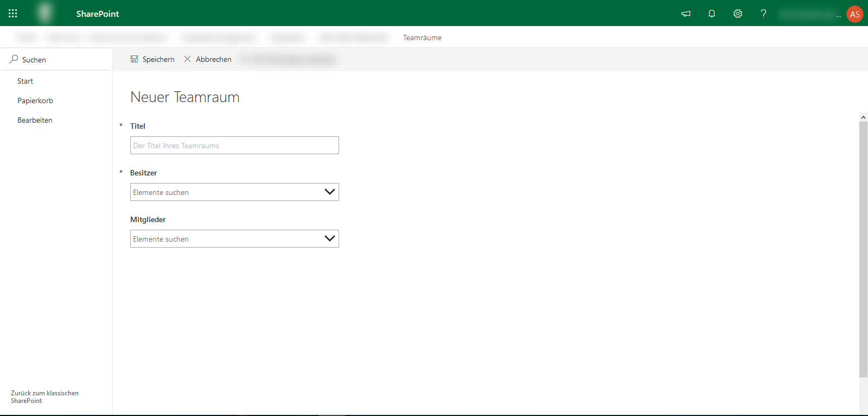The width and height of the screenshot is (868, 416).
Task: Open the app launcher waffle icon
Action: 13,14
